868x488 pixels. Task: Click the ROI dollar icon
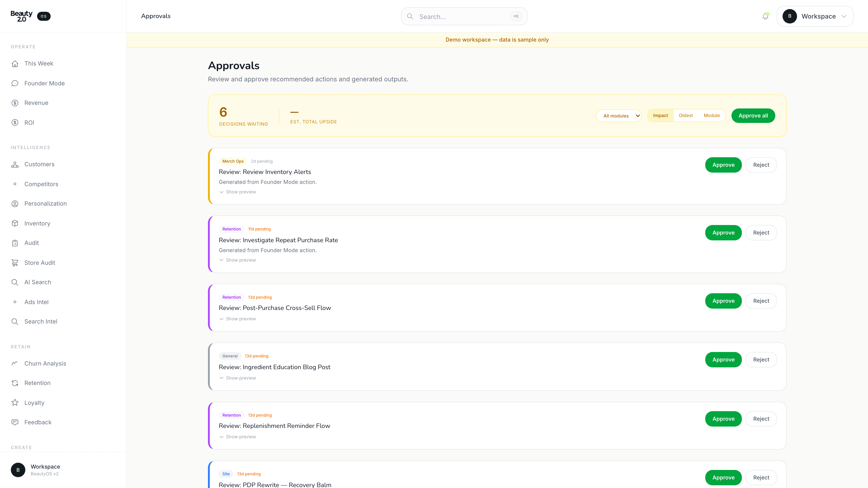point(15,123)
